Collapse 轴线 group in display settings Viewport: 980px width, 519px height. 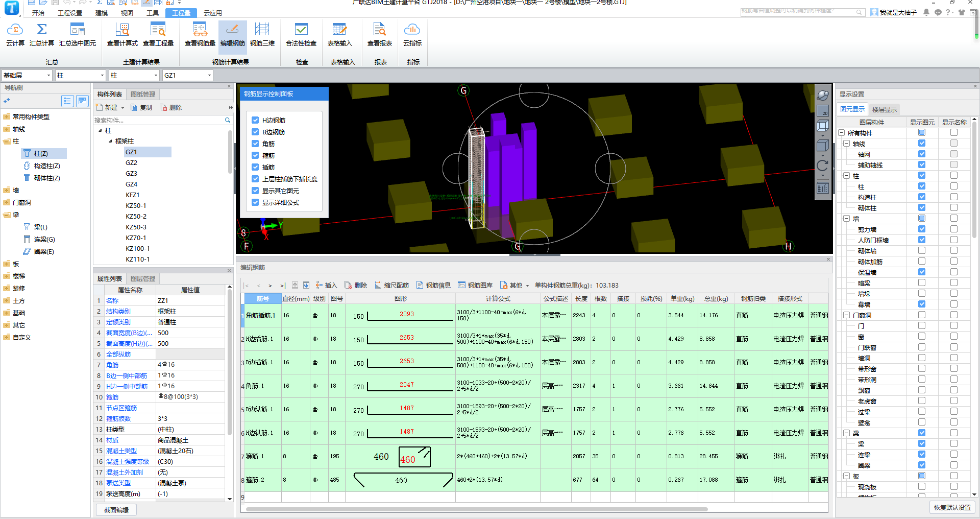[x=846, y=144]
